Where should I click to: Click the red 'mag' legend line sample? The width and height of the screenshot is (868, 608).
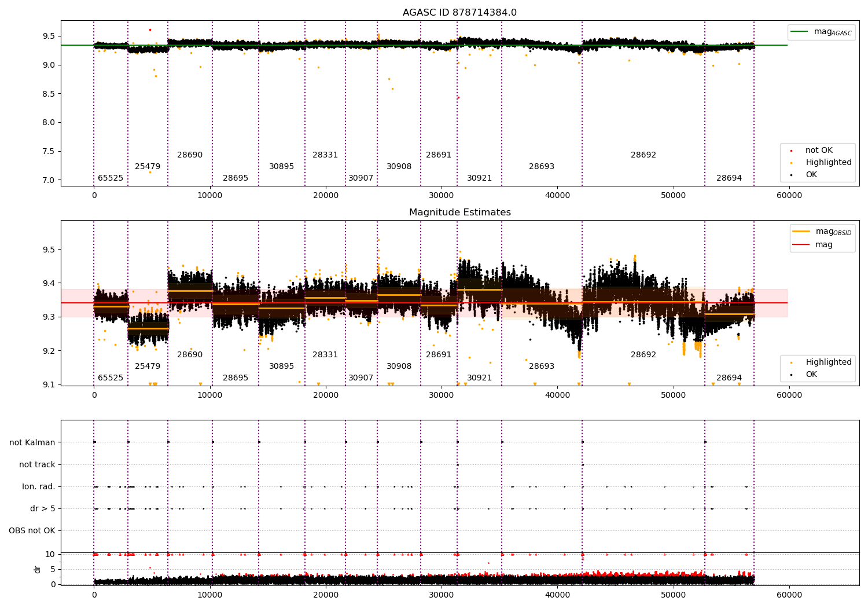(801, 244)
